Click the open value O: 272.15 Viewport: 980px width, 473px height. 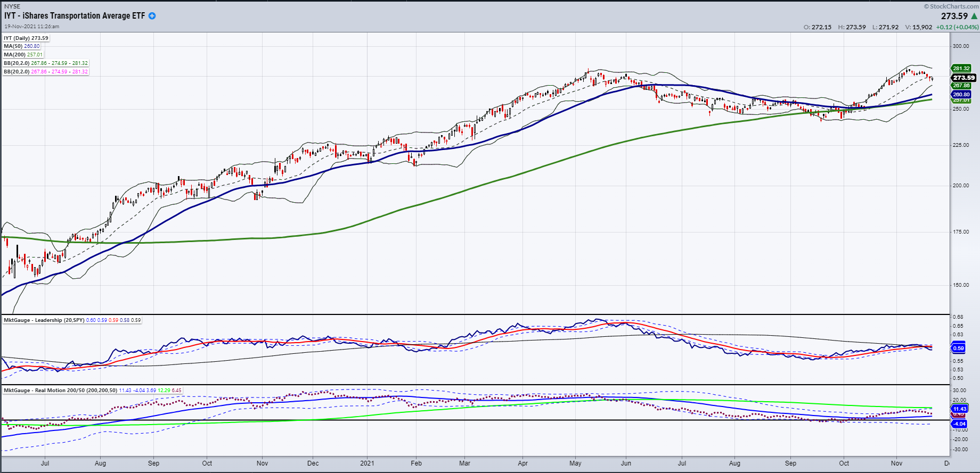pos(818,27)
